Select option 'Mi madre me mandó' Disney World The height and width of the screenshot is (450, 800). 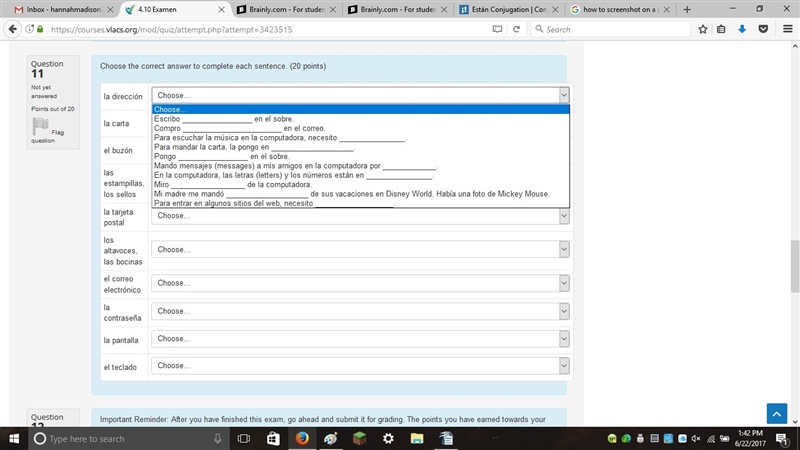coord(360,194)
